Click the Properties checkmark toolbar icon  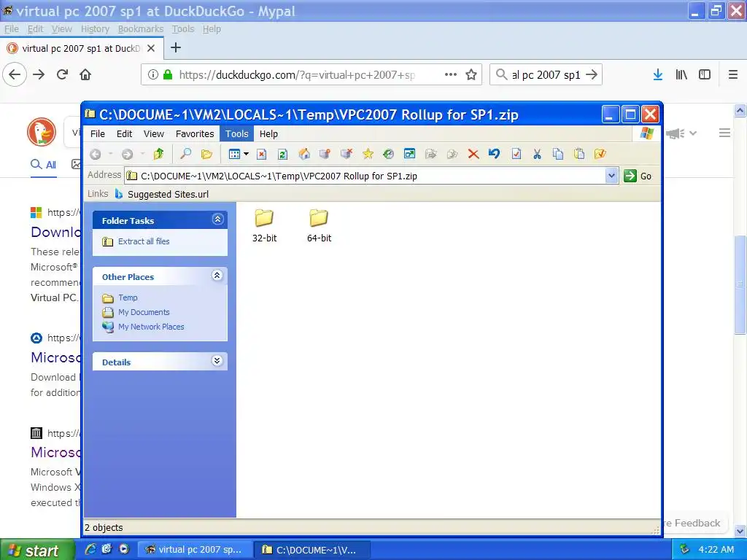(x=516, y=154)
